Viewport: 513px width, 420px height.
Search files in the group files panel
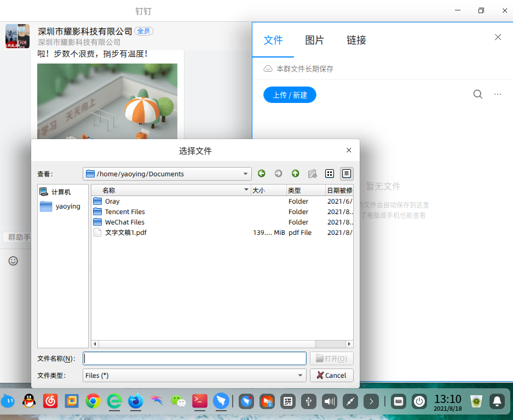(x=477, y=94)
